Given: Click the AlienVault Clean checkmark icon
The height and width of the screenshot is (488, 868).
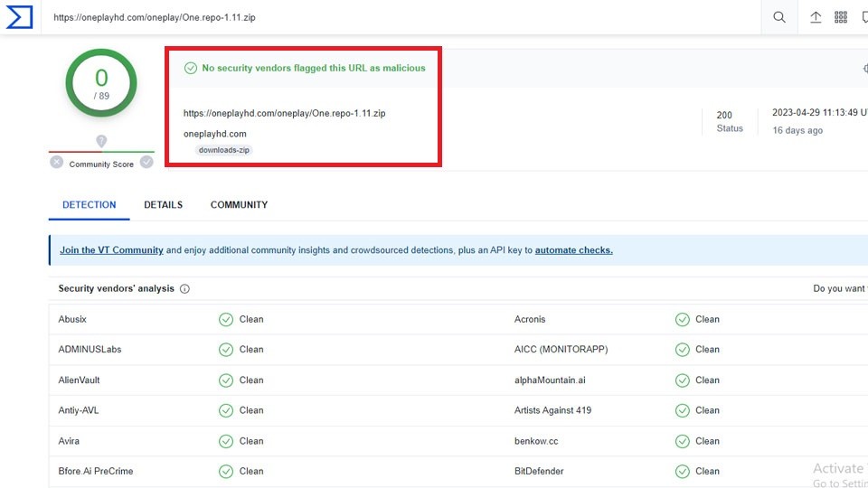Looking at the screenshot, I should click(x=226, y=380).
